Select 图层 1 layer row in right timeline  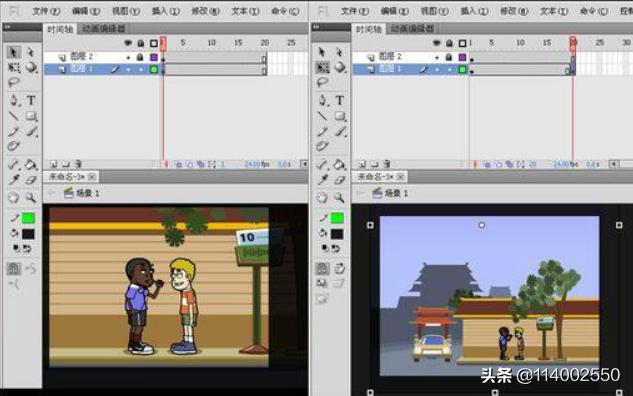coord(411,69)
